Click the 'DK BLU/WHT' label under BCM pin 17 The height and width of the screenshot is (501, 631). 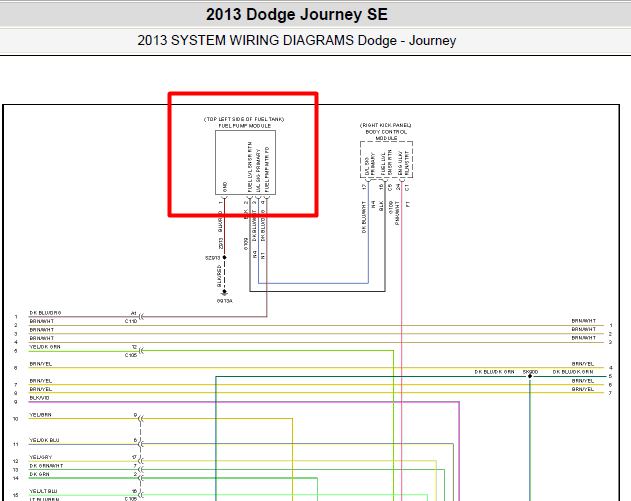(364, 217)
